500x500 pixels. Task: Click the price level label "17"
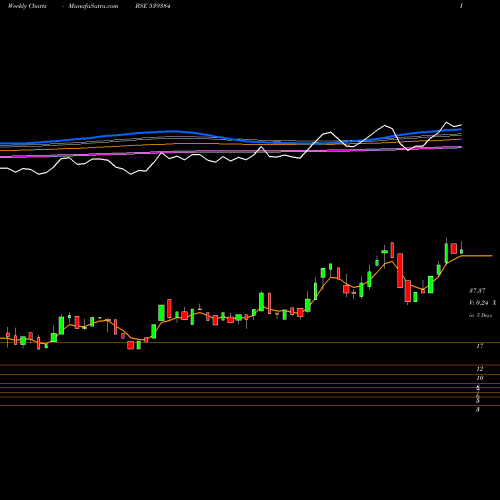480,346
